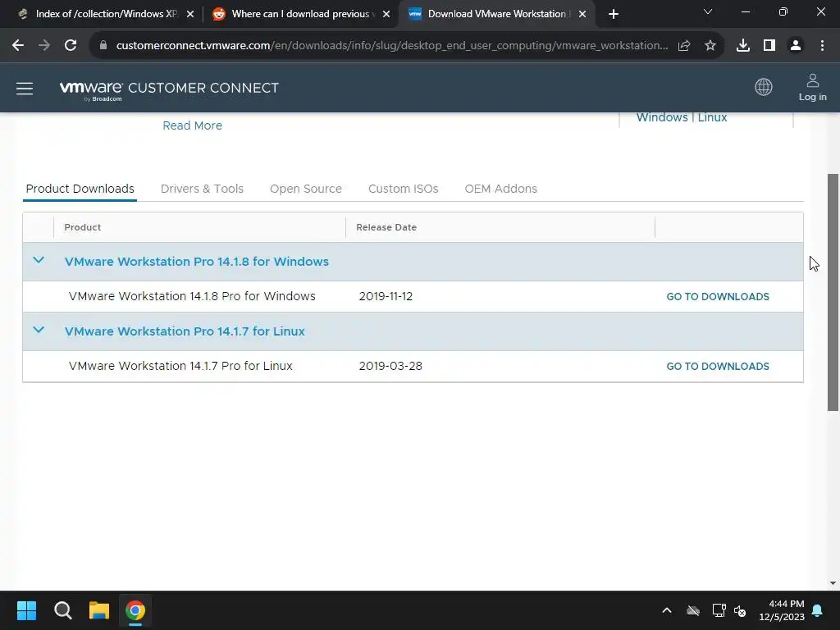
Task: Click the Linux documentation link
Action: click(712, 118)
